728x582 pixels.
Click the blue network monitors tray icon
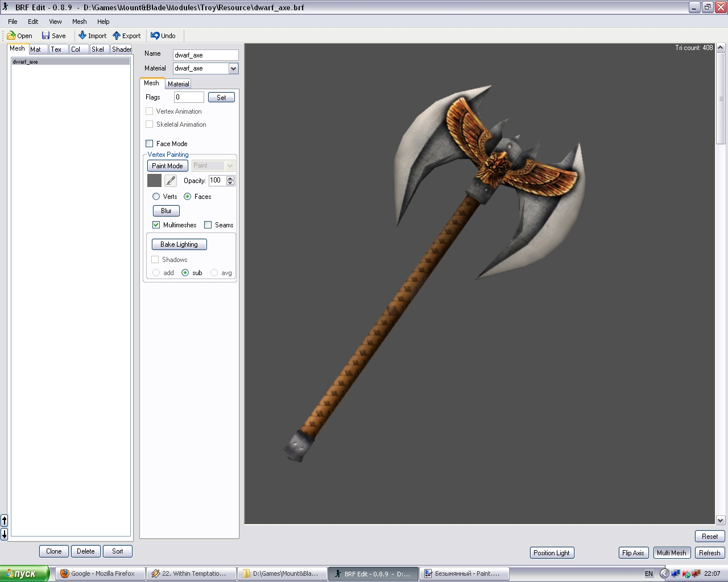tap(675, 573)
